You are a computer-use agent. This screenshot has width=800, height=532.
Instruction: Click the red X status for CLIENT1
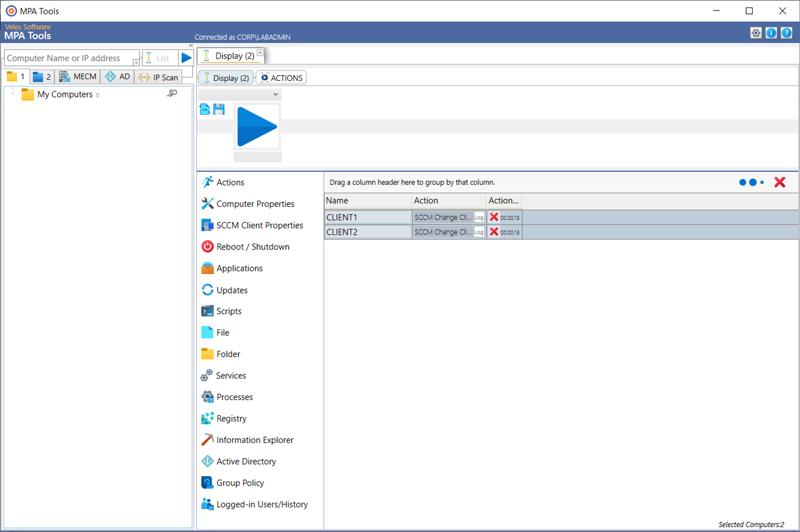click(x=494, y=217)
